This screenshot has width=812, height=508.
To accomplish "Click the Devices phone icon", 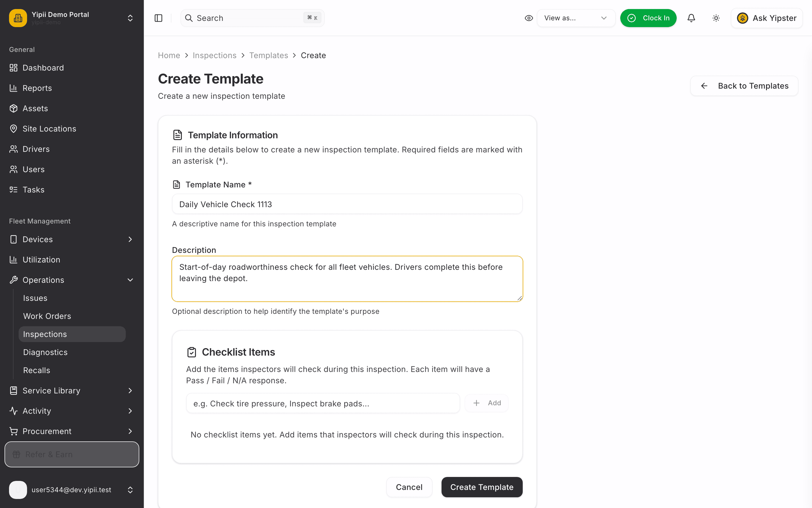I will point(14,240).
